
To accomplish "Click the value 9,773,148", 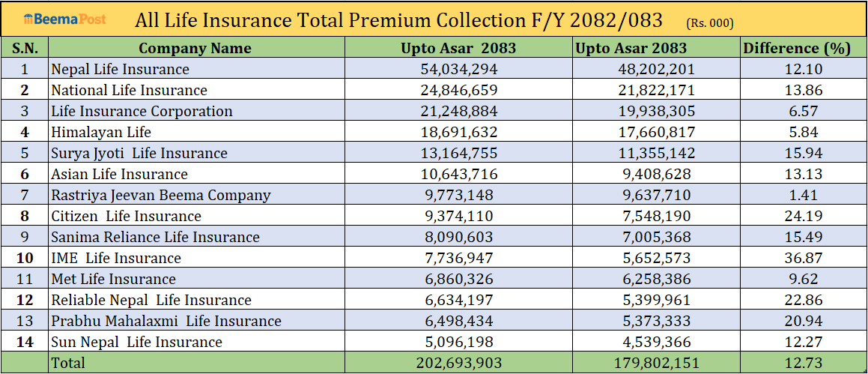I will pyautogui.click(x=458, y=196).
